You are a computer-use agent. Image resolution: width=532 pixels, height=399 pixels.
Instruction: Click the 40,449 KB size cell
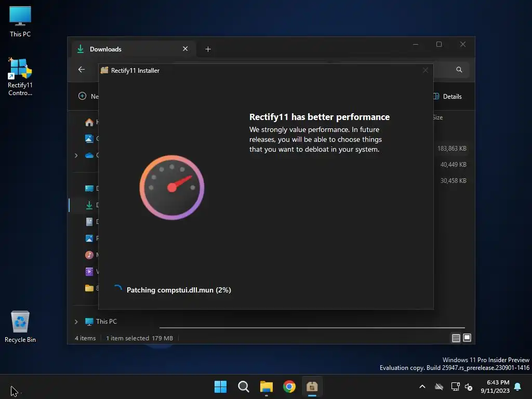453,165
